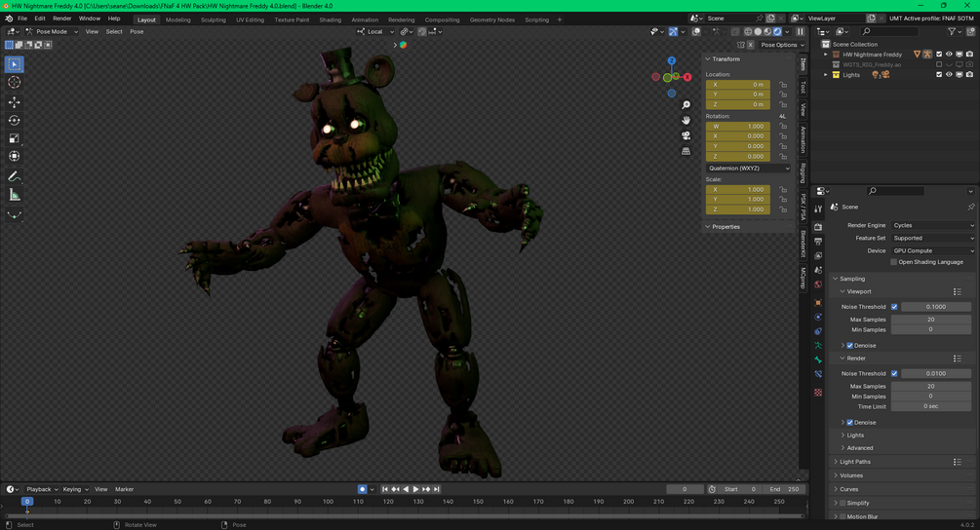Open the Render Engine dropdown
980x530 pixels.
932,225
